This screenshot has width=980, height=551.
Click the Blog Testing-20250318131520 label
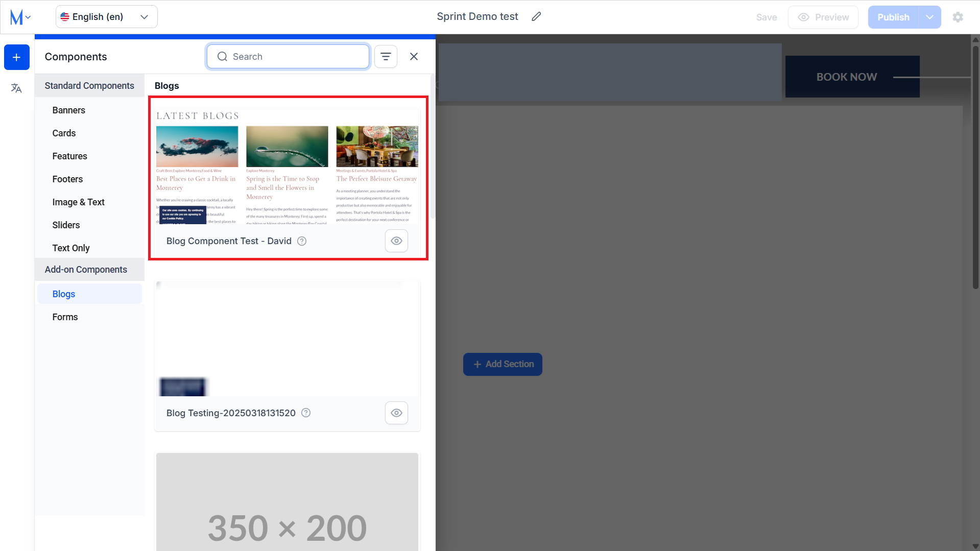coord(231,413)
